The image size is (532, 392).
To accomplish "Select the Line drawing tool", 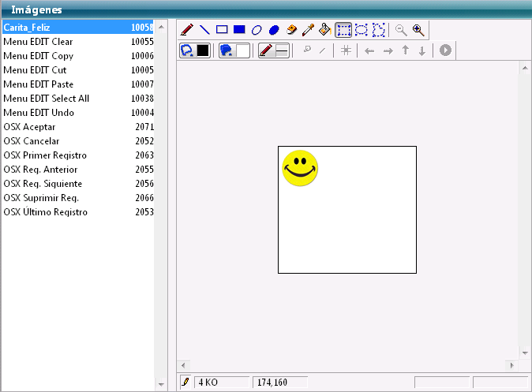I will point(204,30).
